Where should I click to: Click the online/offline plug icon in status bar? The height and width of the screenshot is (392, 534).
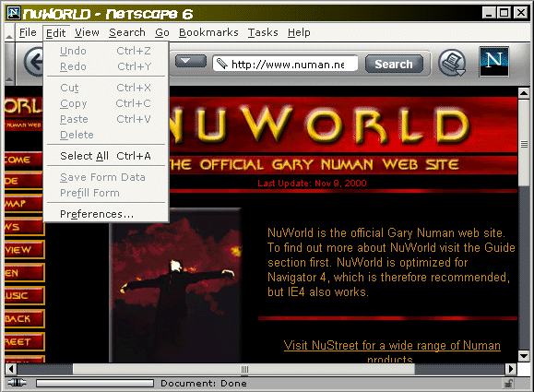[x=17, y=383]
